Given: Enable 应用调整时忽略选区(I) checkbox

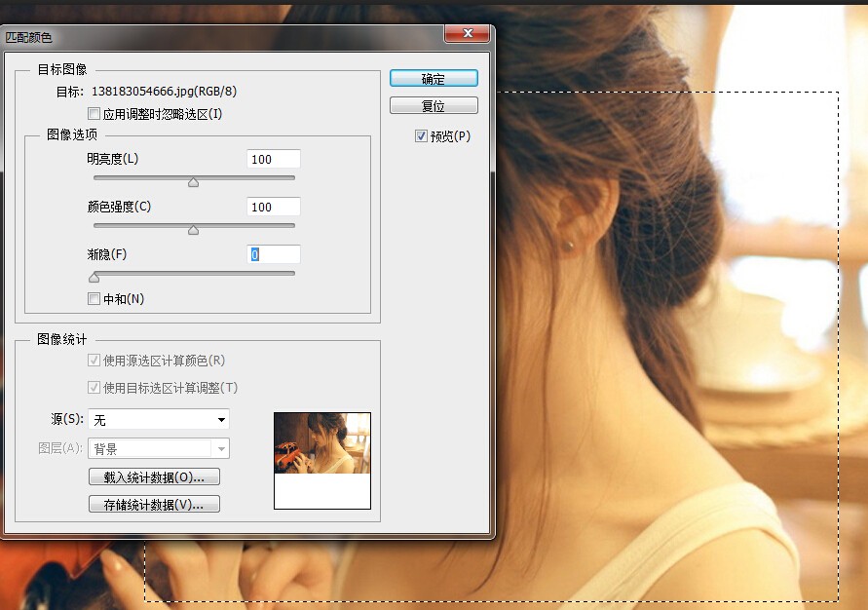Looking at the screenshot, I should coord(94,113).
